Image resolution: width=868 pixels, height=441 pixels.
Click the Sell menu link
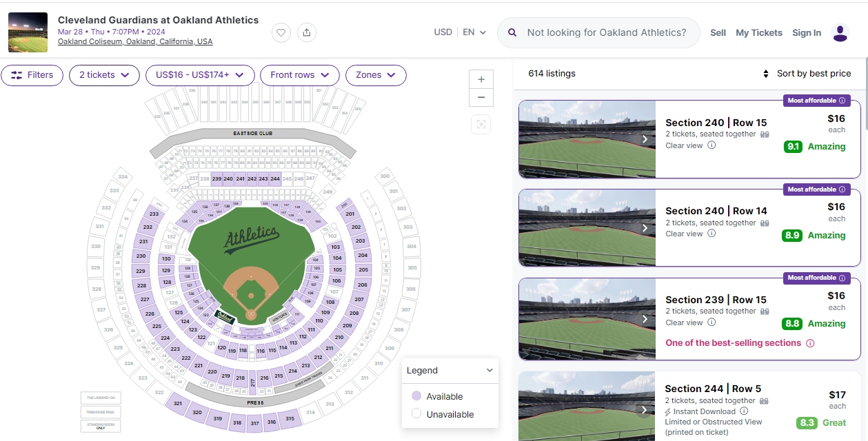pos(718,32)
